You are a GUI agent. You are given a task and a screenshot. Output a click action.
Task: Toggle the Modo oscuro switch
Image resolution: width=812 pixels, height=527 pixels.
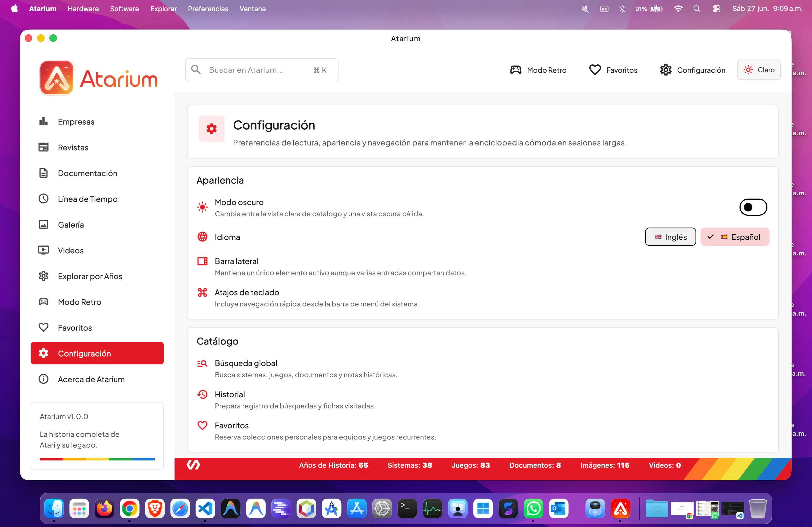[753, 207]
